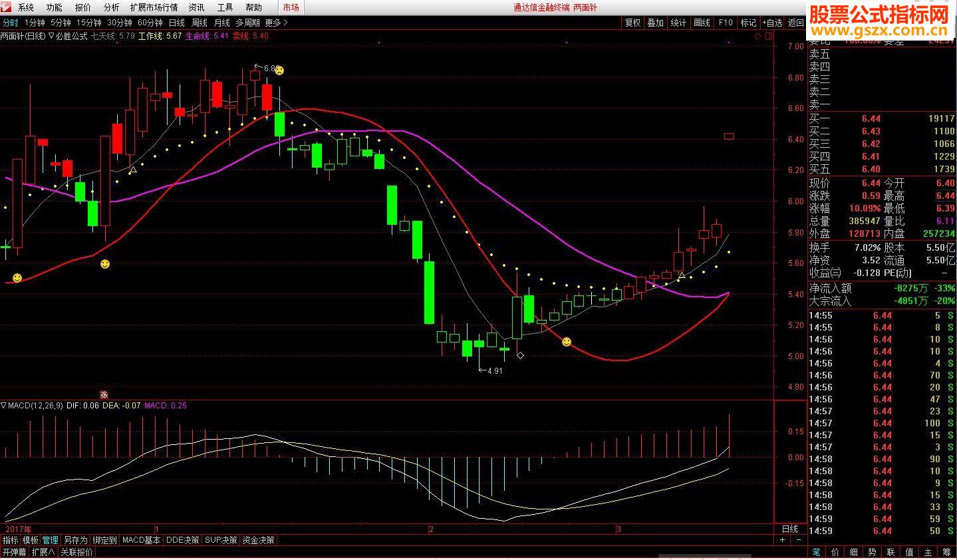Switch to the 日线 daily period
The height and width of the screenshot is (560, 957).
point(177,23)
